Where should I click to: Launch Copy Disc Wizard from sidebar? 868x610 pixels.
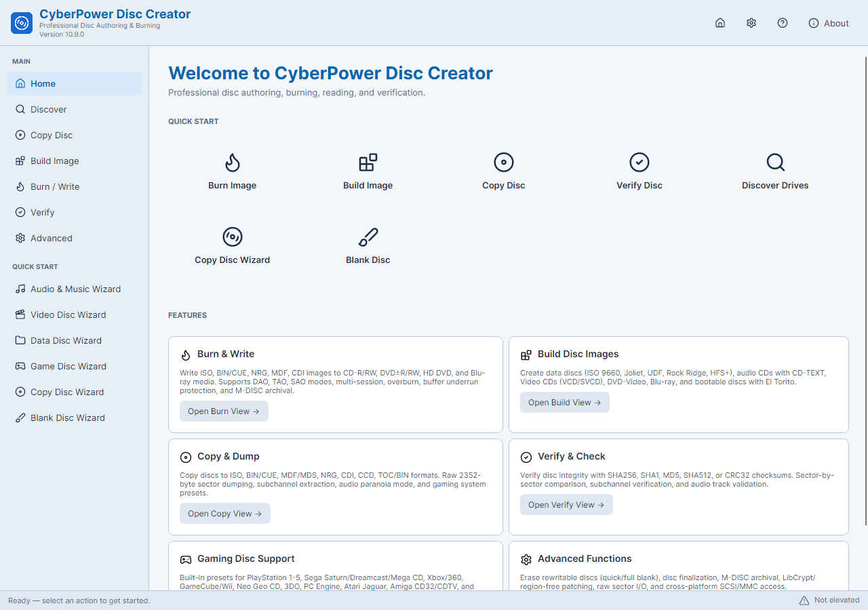tap(75, 392)
